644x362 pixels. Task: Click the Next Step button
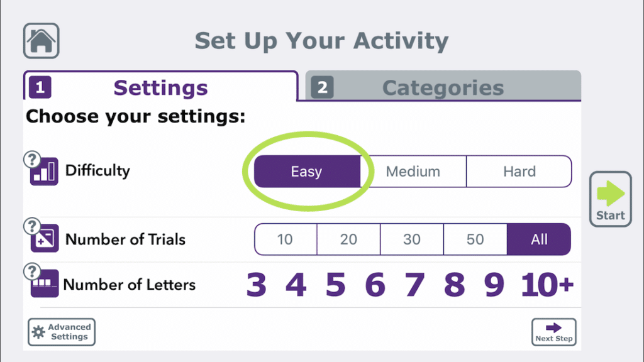coord(553,332)
